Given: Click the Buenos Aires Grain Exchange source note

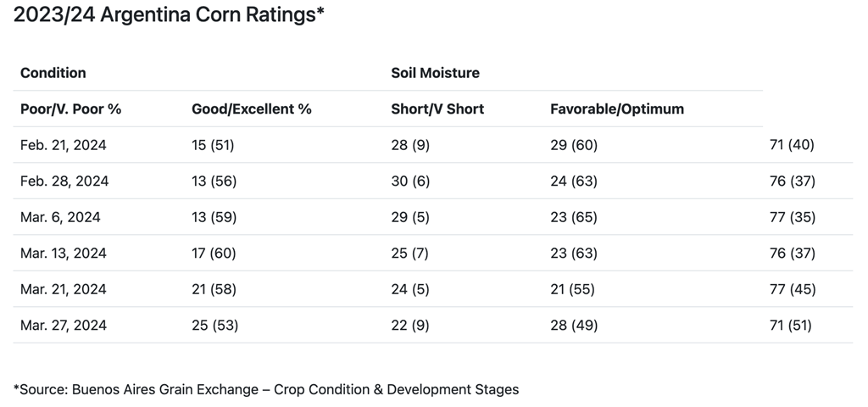Looking at the screenshot, I should tap(266, 389).
